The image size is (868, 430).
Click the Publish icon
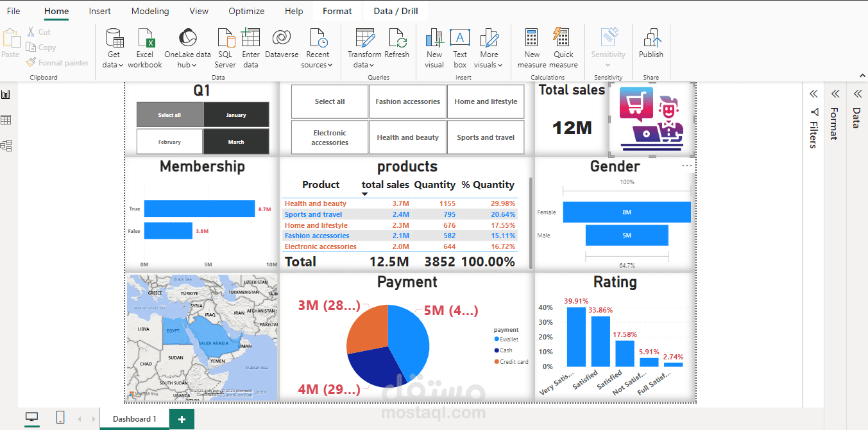click(x=651, y=38)
